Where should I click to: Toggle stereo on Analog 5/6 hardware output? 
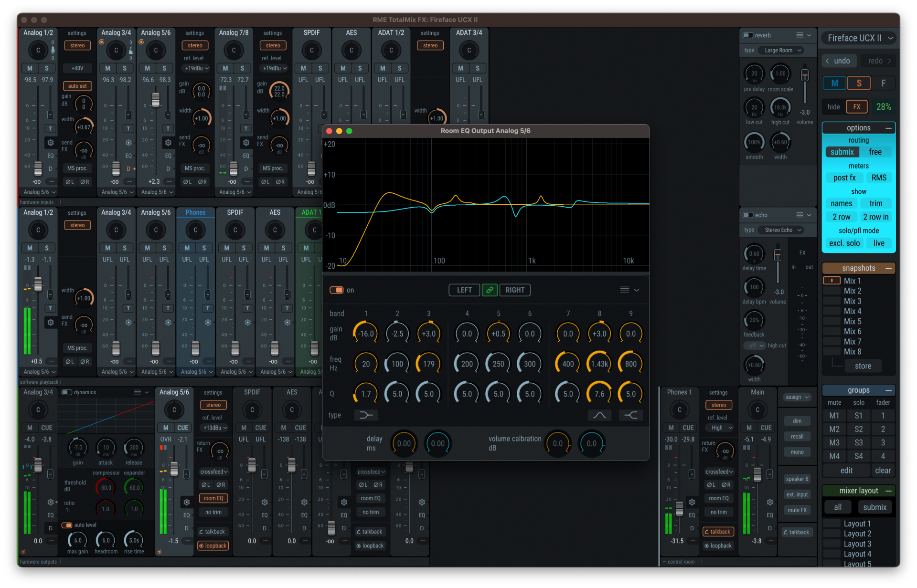[x=213, y=405]
